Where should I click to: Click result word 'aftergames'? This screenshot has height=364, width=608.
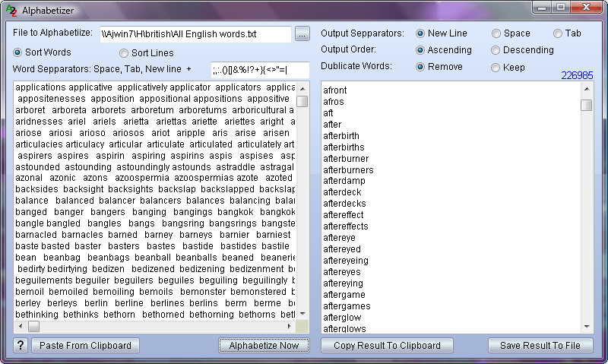point(347,306)
